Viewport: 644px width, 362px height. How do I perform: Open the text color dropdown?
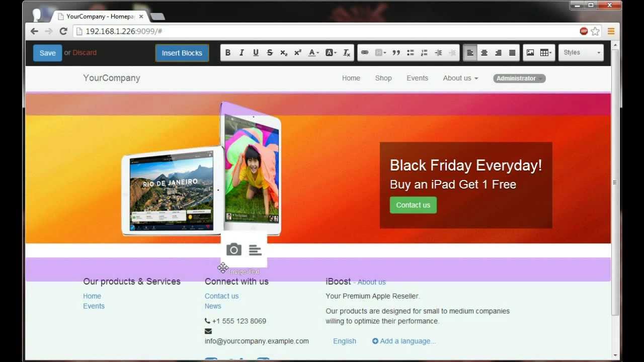pyautogui.click(x=313, y=53)
